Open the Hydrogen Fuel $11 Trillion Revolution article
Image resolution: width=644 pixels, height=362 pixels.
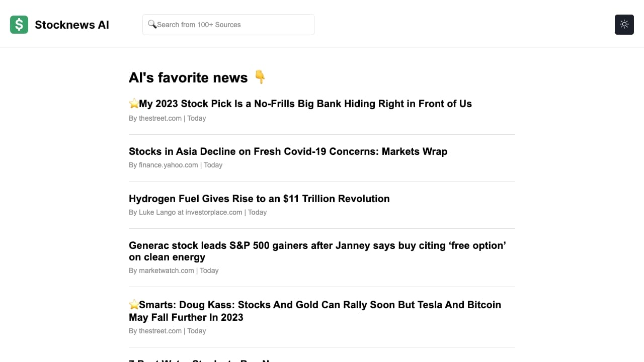[x=259, y=199]
